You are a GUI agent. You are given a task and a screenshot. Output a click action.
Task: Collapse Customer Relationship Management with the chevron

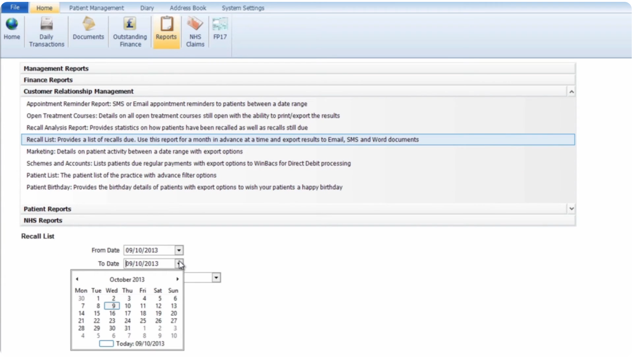pyautogui.click(x=571, y=92)
